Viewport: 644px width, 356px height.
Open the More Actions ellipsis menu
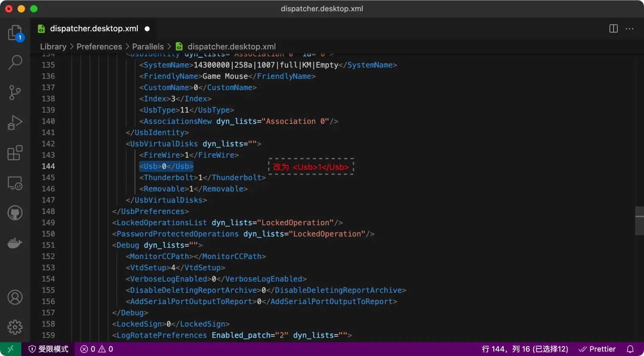tap(630, 29)
